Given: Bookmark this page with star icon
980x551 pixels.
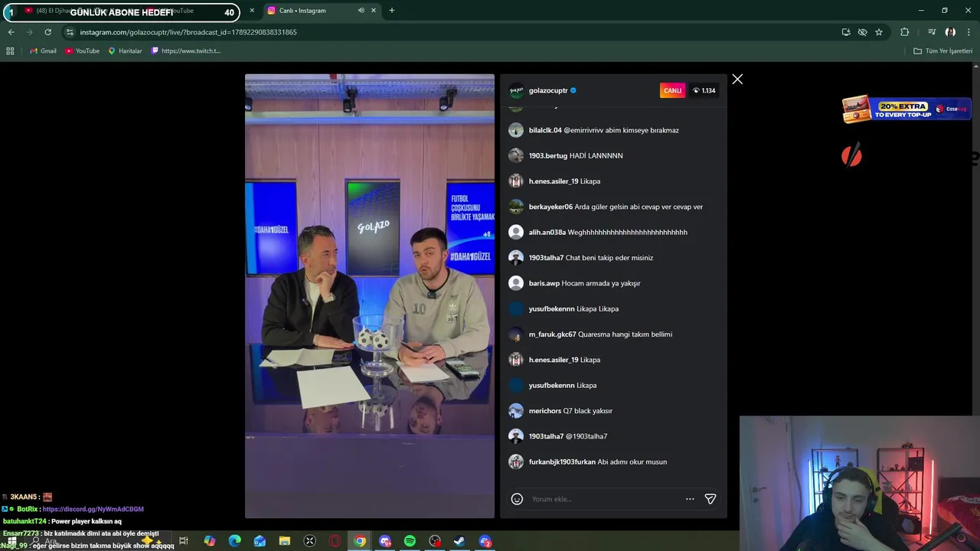Looking at the screenshot, I should pos(879,32).
